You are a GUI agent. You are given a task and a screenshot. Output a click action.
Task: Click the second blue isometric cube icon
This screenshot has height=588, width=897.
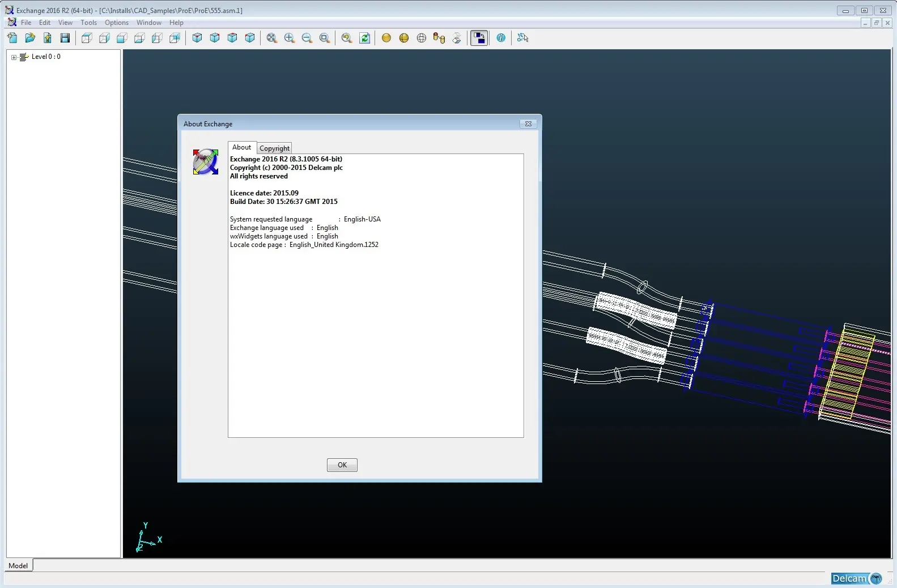coord(215,38)
